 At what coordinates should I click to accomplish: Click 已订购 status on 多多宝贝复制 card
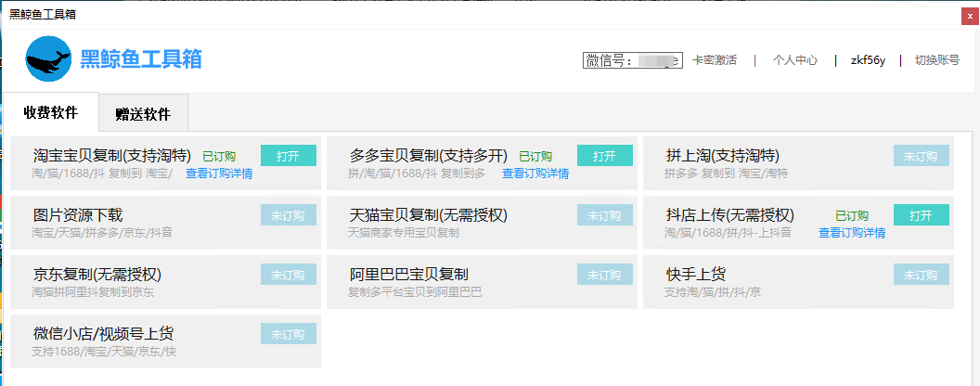535,156
